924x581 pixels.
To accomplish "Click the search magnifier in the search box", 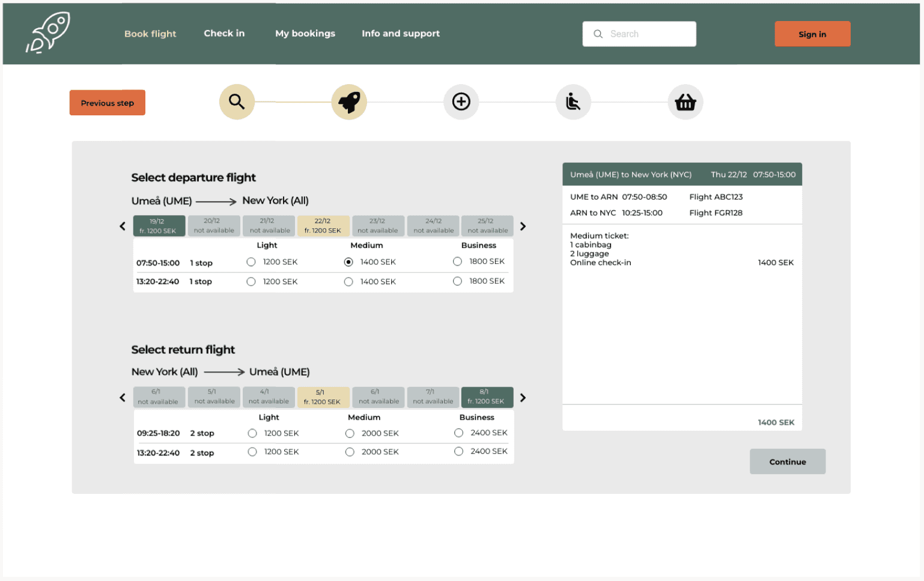I will 598,34.
